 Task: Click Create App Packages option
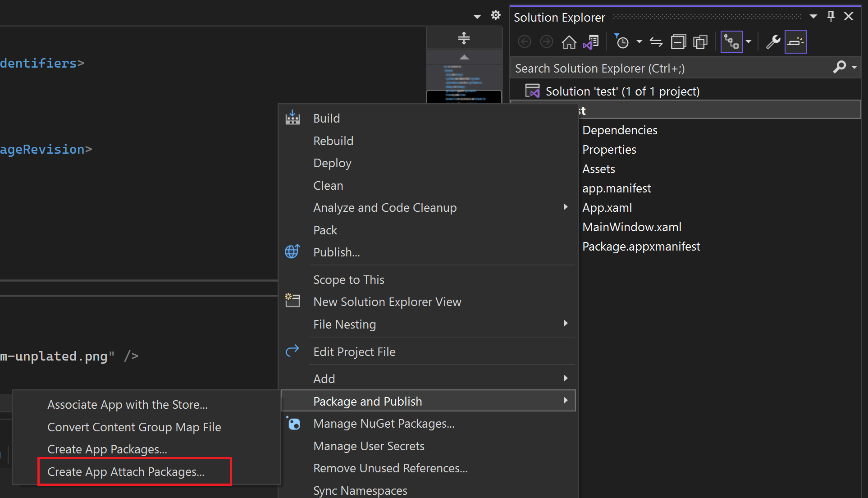(x=107, y=449)
